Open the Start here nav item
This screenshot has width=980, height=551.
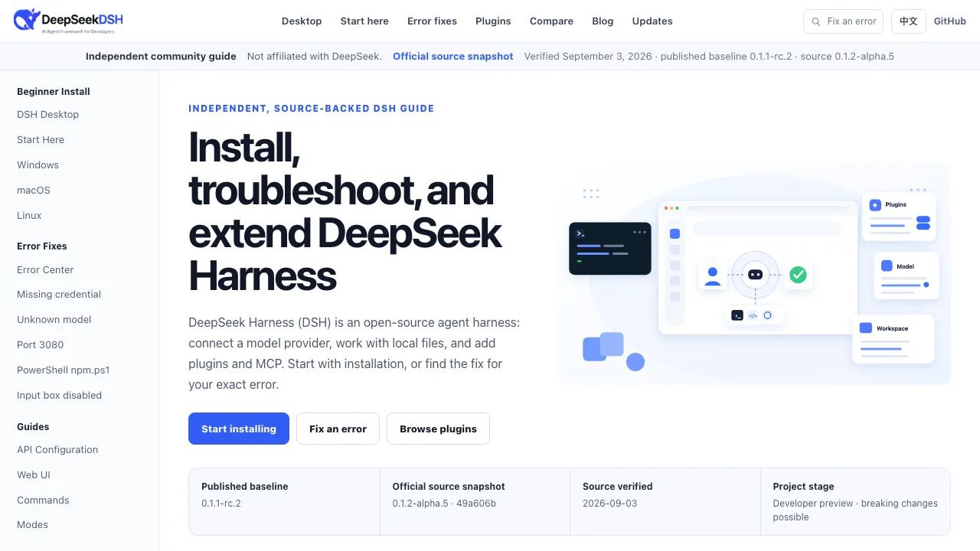coord(364,21)
